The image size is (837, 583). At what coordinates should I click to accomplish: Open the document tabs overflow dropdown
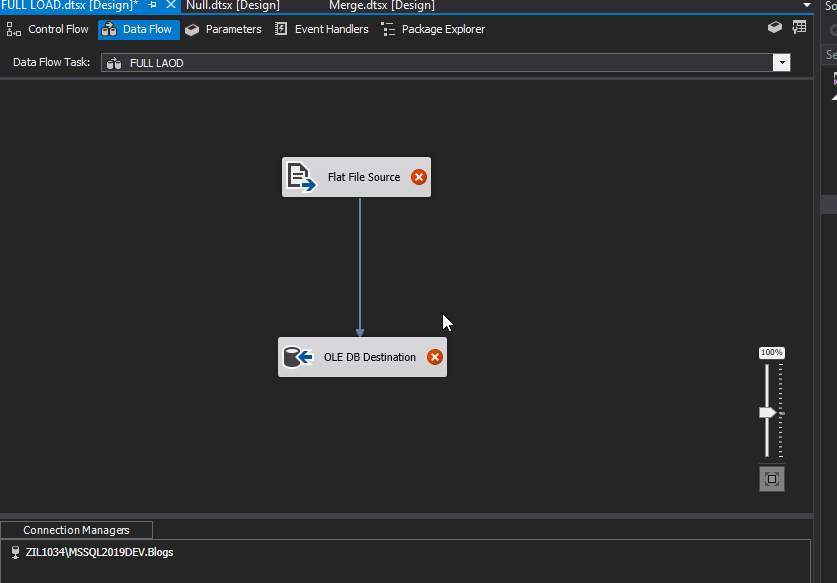[x=807, y=5]
